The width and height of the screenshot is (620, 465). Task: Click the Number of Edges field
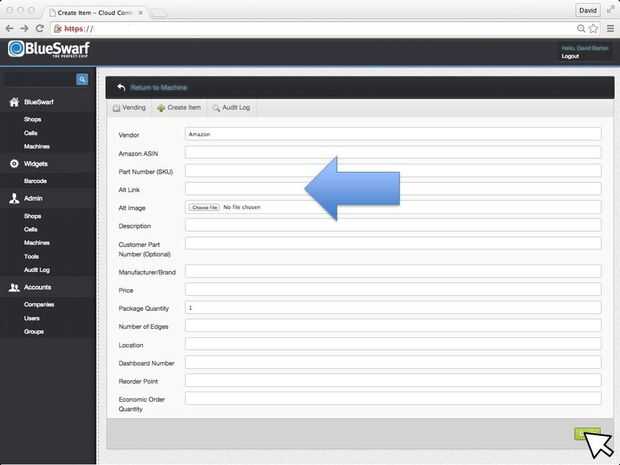393,326
